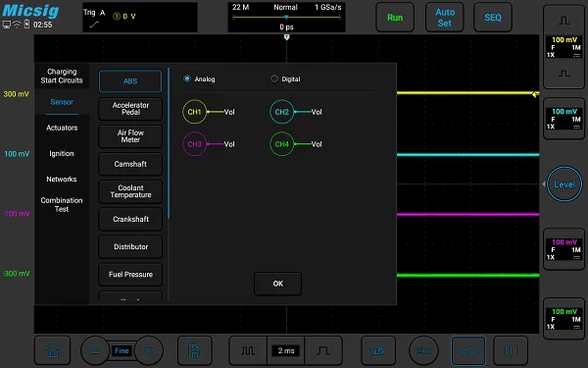Choose the Crankshaft sensor preset

click(130, 219)
